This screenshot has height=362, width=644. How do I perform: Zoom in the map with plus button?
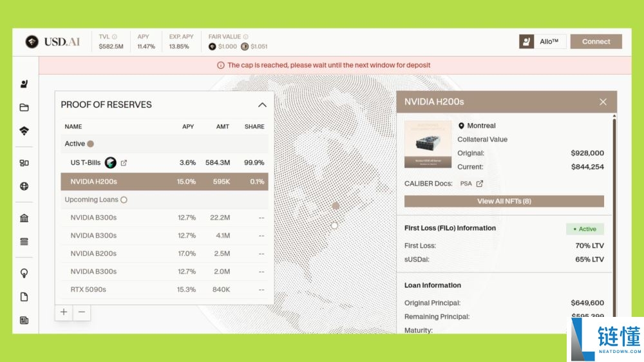pos(64,312)
